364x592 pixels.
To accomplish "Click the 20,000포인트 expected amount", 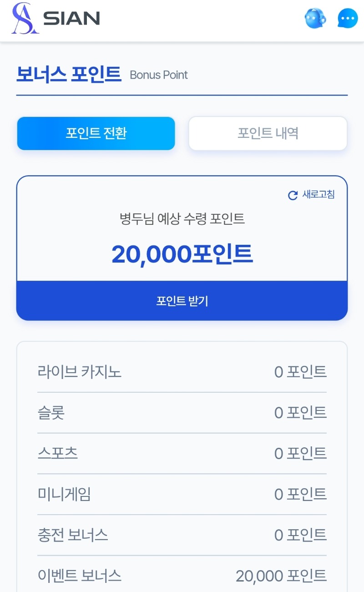I will (182, 254).
